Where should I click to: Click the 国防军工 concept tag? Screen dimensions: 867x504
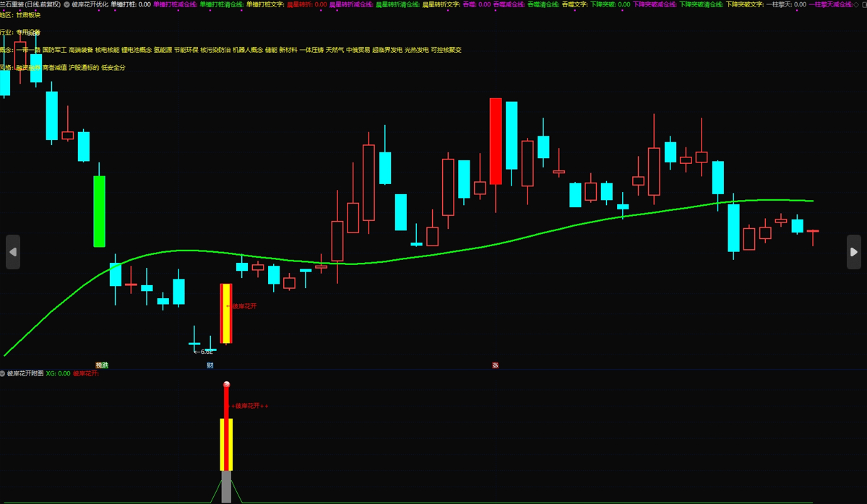pyautogui.click(x=53, y=50)
